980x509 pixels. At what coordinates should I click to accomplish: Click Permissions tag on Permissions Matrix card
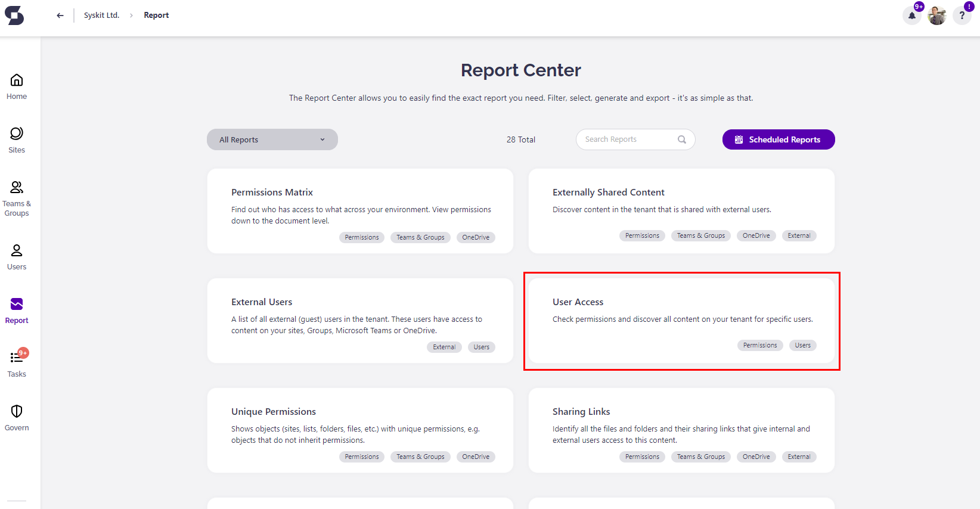[362, 237]
